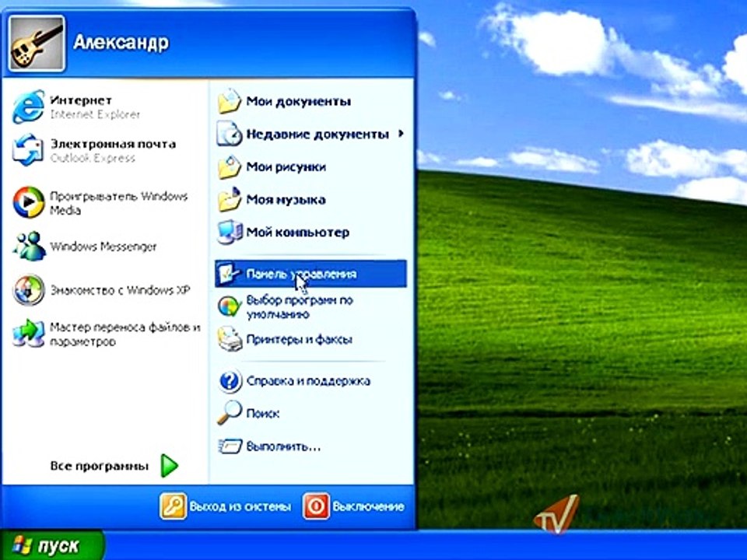Click the Справка и поддержка label
747x560 pixels.
(x=308, y=381)
